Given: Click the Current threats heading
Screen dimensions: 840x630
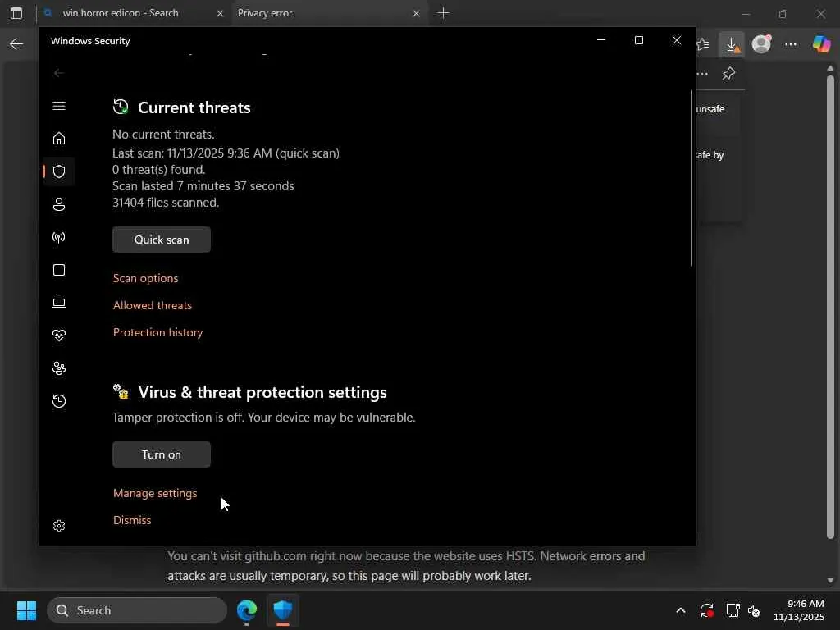Looking at the screenshot, I should (194, 107).
